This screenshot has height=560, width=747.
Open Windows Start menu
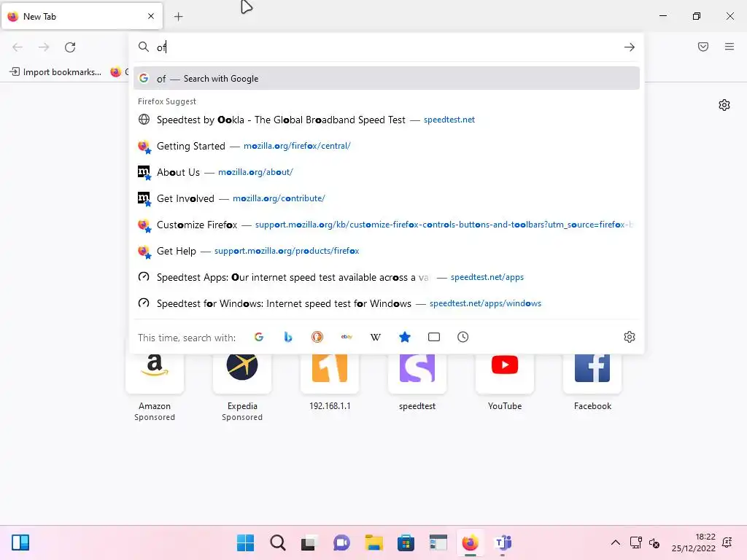(x=246, y=542)
